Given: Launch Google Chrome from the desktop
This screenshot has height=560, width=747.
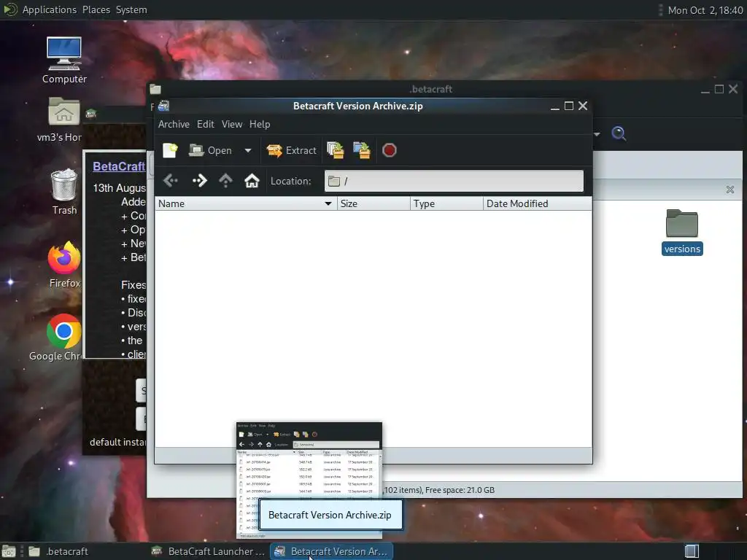Looking at the screenshot, I should click(64, 338).
